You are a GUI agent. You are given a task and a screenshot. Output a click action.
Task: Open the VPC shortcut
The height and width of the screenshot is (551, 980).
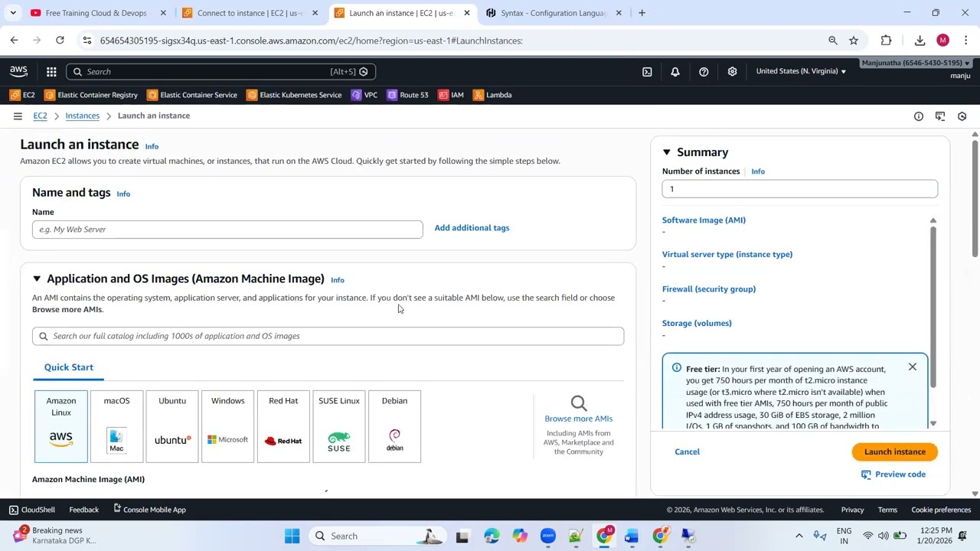point(364,95)
